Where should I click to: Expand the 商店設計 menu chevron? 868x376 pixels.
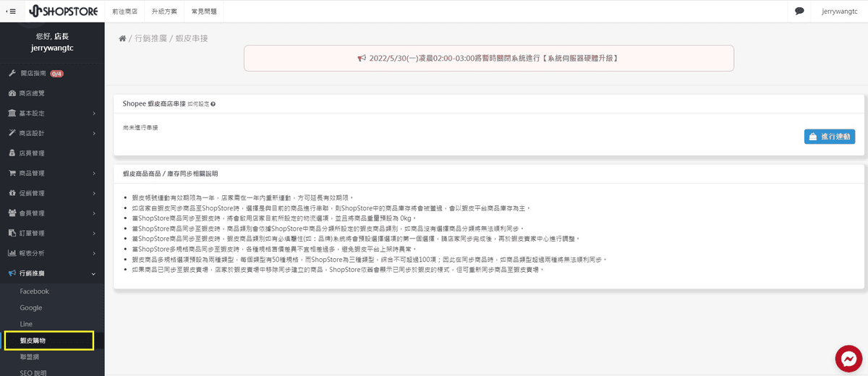point(94,134)
